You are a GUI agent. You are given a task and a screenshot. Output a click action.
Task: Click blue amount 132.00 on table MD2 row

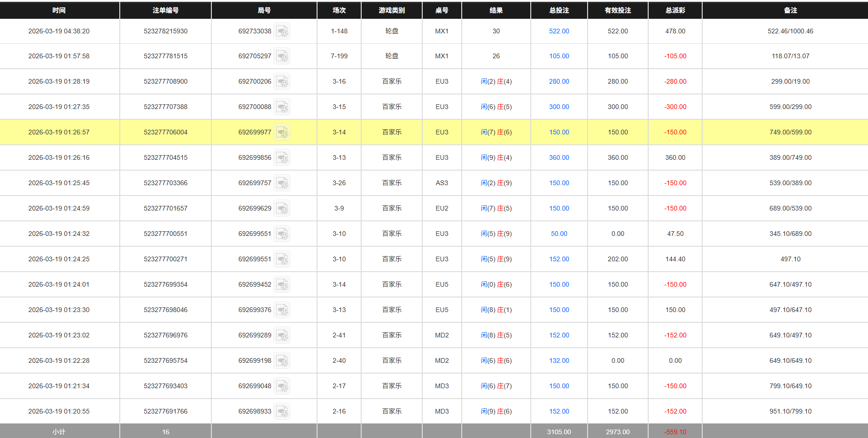[558, 360]
